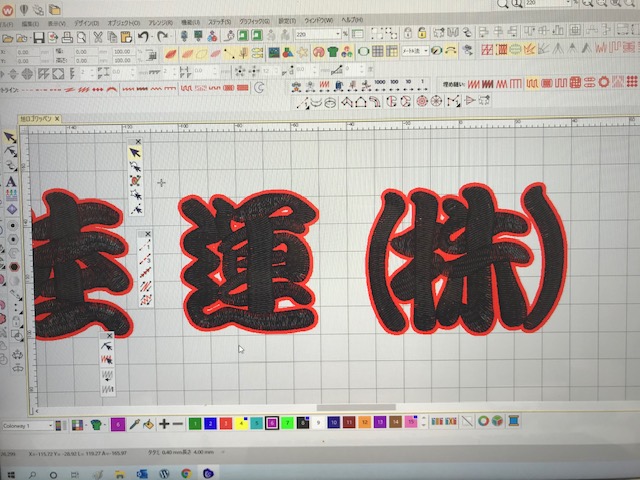Select green color swatch 1
Screen dimensions: 640x480
(195, 424)
